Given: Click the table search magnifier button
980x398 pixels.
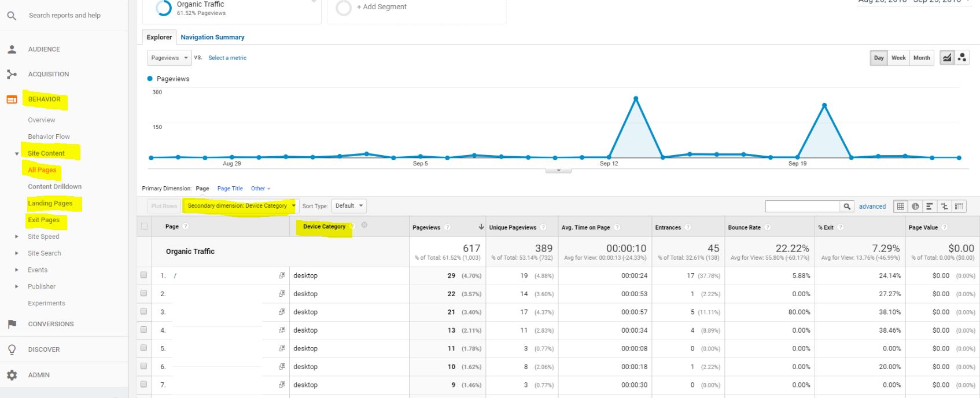Looking at the screenshot, I should click(847, 207).
